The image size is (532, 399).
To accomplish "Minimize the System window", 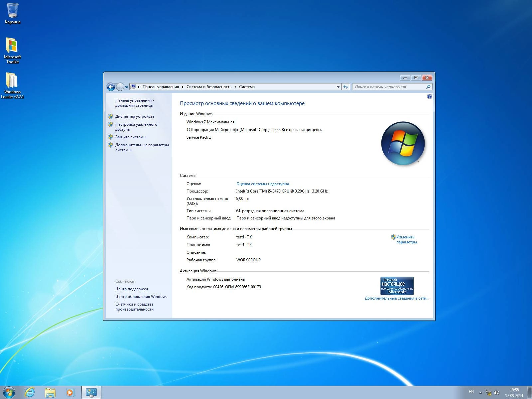I will tap(405, 78).
